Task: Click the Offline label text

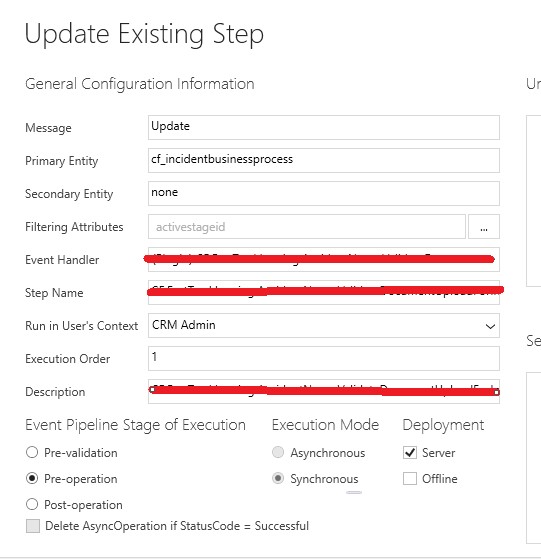Action: click(439, 478)
